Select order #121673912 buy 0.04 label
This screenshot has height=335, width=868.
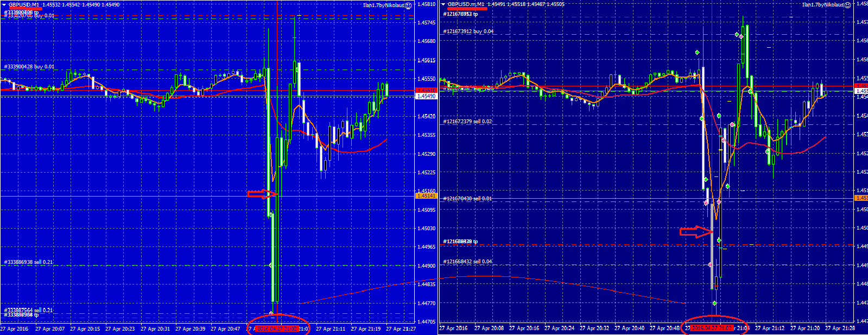pos(468,31)
